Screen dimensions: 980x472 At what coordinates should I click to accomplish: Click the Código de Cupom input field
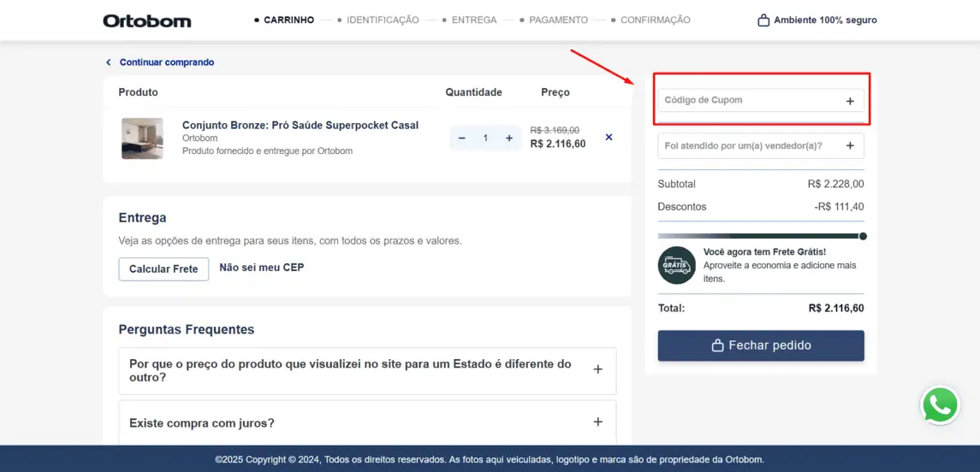pyautogui.click(x=761, y=100)
